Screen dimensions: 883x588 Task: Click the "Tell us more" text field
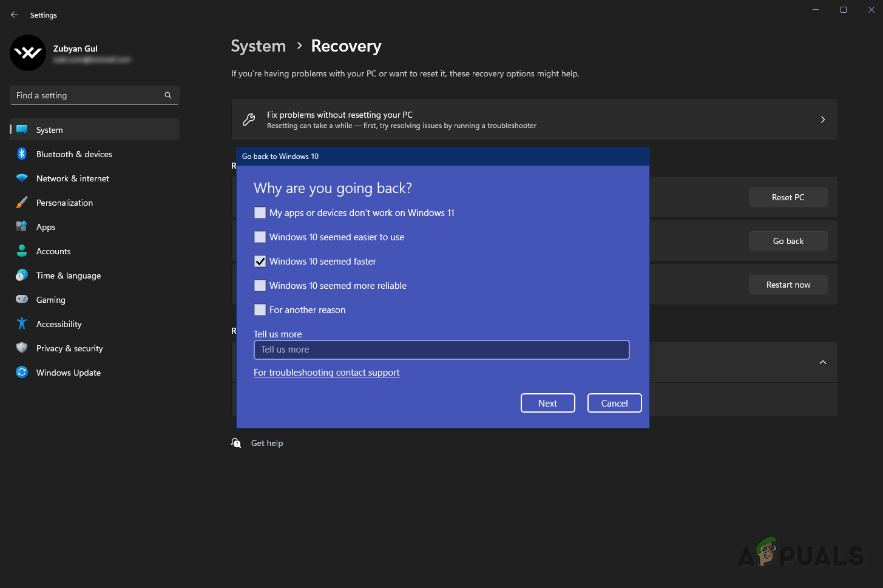441,350
